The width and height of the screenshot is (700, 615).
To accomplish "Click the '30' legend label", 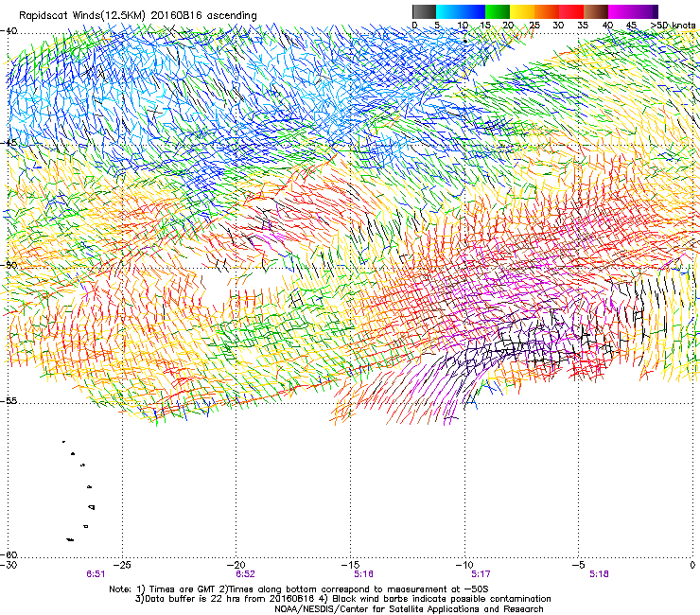I will pyautogui.click(x=558, y=26).
